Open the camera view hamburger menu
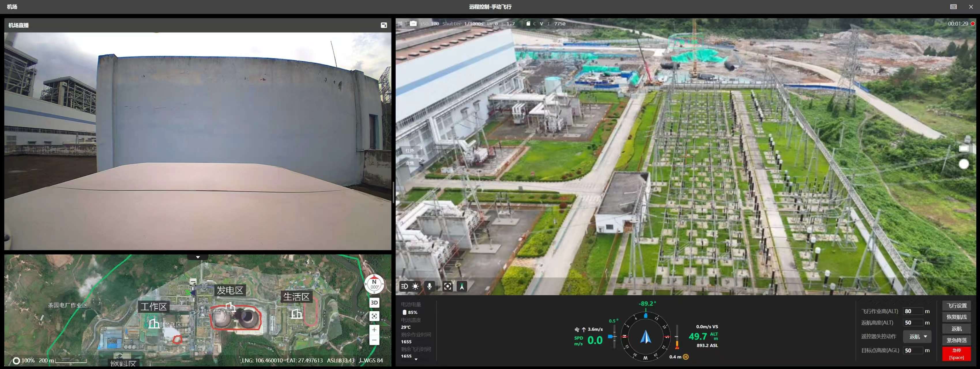980x369 pixels. click(x=400, y=24)
